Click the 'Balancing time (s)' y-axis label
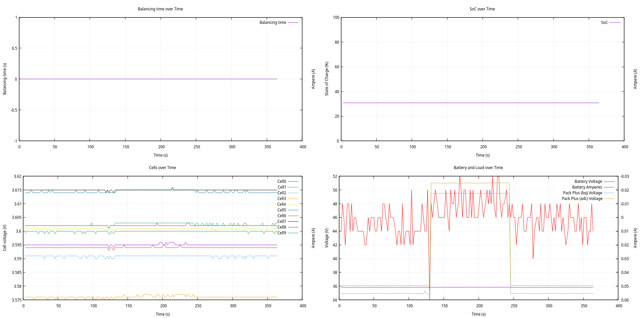This screenshot has height=318, width=644. pos(5,79)
